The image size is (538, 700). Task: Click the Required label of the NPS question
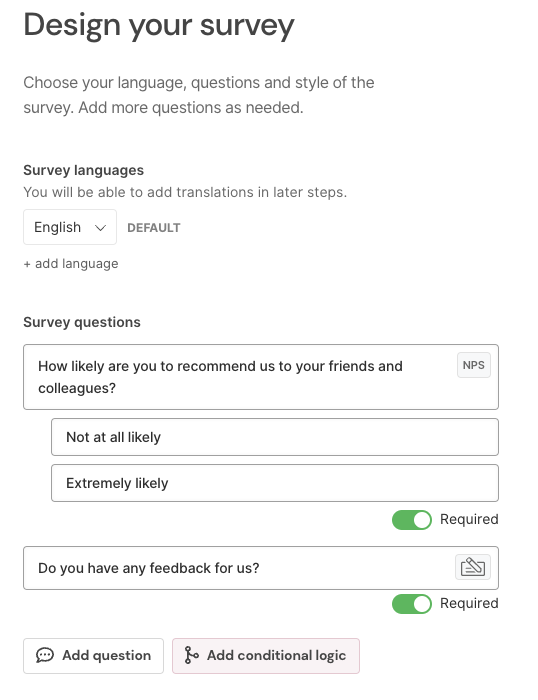click(469, 519)
